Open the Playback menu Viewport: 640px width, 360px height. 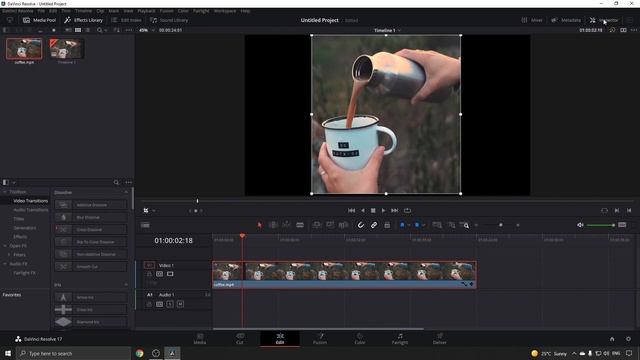coord(146,11)
